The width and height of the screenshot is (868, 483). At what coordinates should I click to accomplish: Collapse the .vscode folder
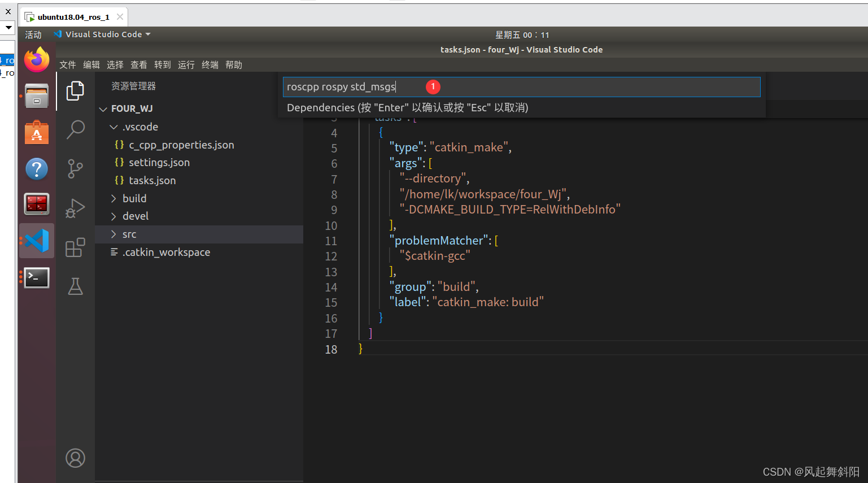(x=114, y=127)
